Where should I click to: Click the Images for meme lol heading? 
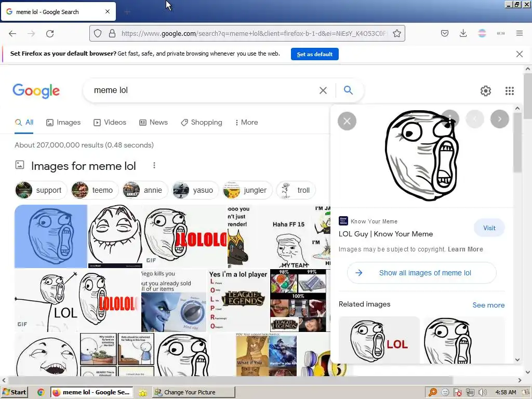83,166
